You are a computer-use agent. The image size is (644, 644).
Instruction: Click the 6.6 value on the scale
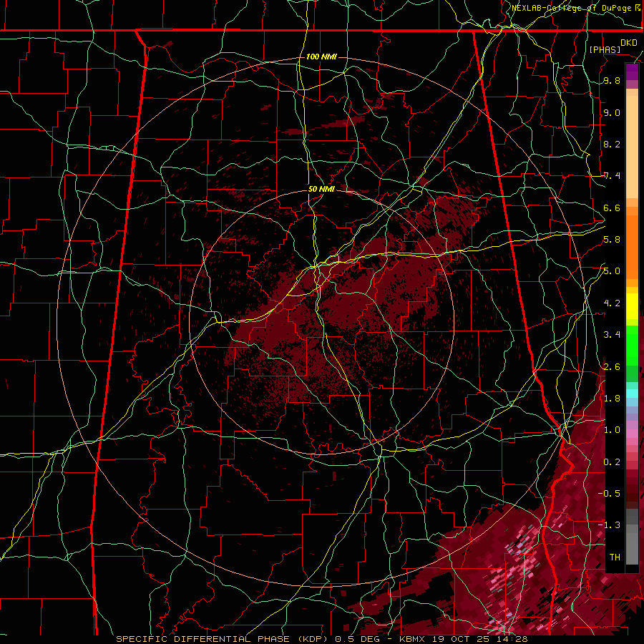pyautogui.click(x=612, y=208)
